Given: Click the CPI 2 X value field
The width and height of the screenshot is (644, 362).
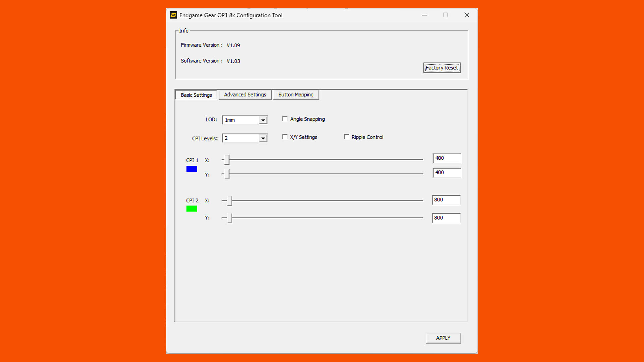Looking at the screenshot, I should [x=446, y=200].
